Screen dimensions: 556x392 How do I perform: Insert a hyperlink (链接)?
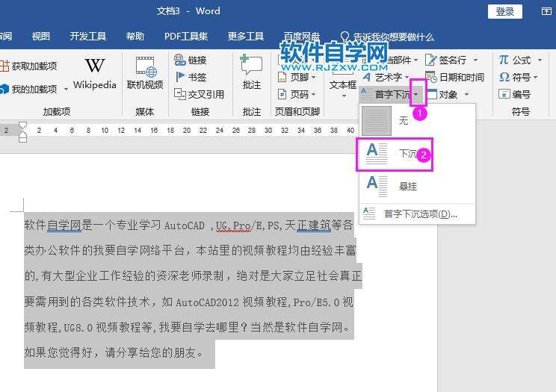pyautogui.click(x=191, y=60)
